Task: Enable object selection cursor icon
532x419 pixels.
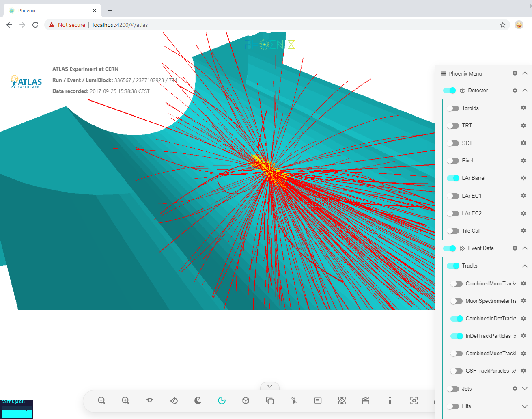Action: tap(293, 401)
